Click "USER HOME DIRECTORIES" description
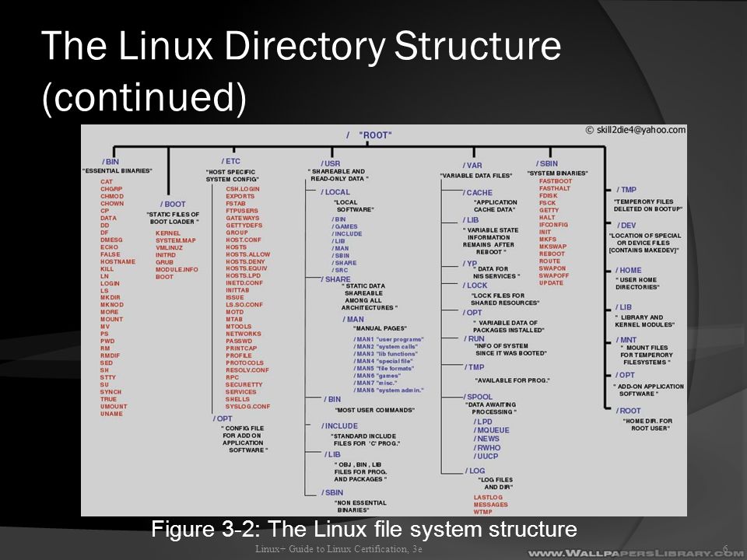The image size is (747, 560). pyautogui.click(x=637, y=283)
